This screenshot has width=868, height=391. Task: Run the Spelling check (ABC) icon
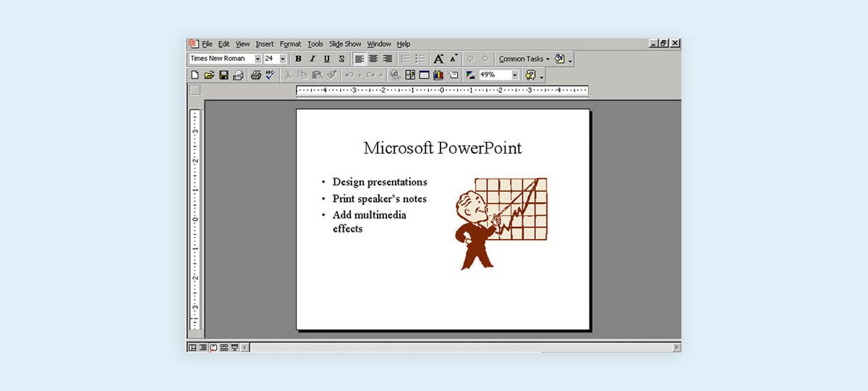click(271, 75)
